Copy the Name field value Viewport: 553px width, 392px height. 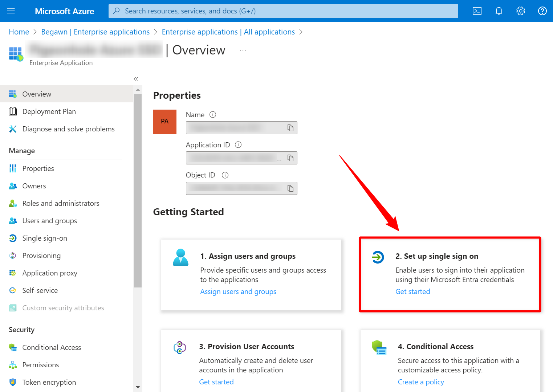[290, 128]
